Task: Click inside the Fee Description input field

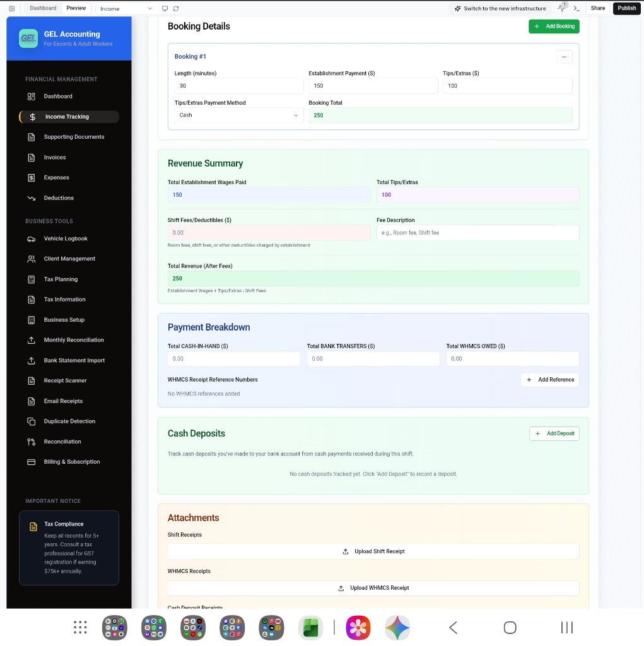Action: 477,233
